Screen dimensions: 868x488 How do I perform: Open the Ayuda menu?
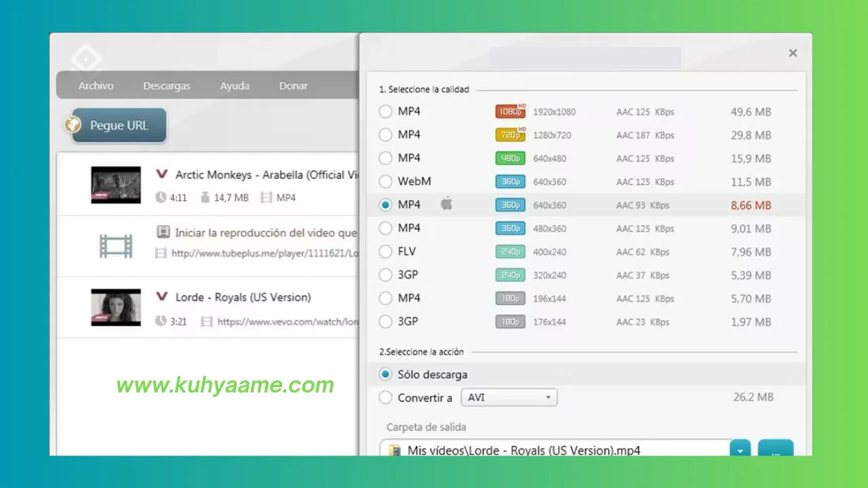coord(235,86)
